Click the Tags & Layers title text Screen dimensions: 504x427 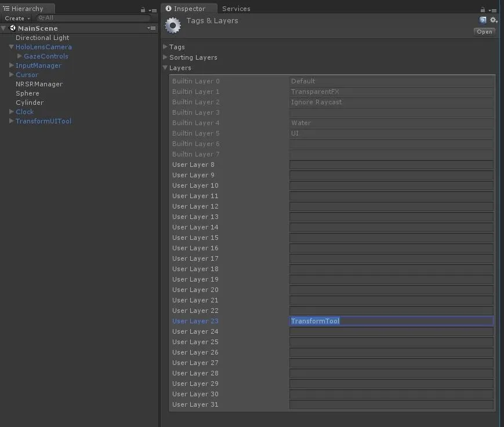212,20
